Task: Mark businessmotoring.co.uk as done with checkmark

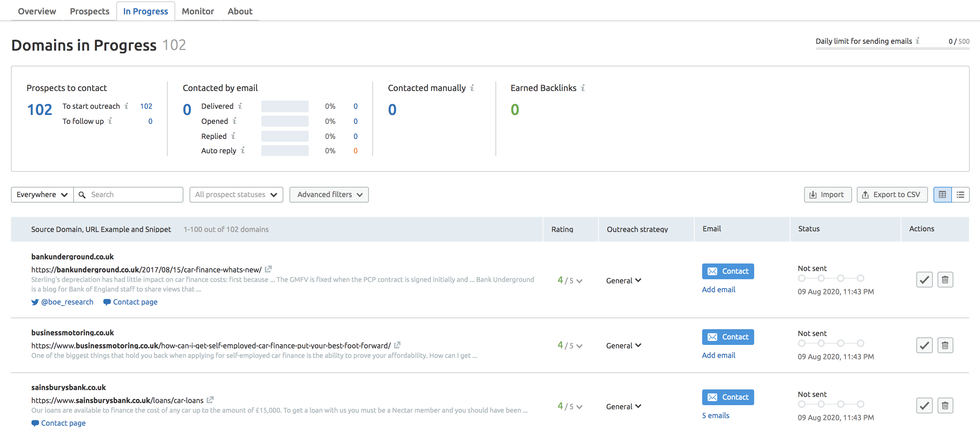Action: (x=925, y=345)
